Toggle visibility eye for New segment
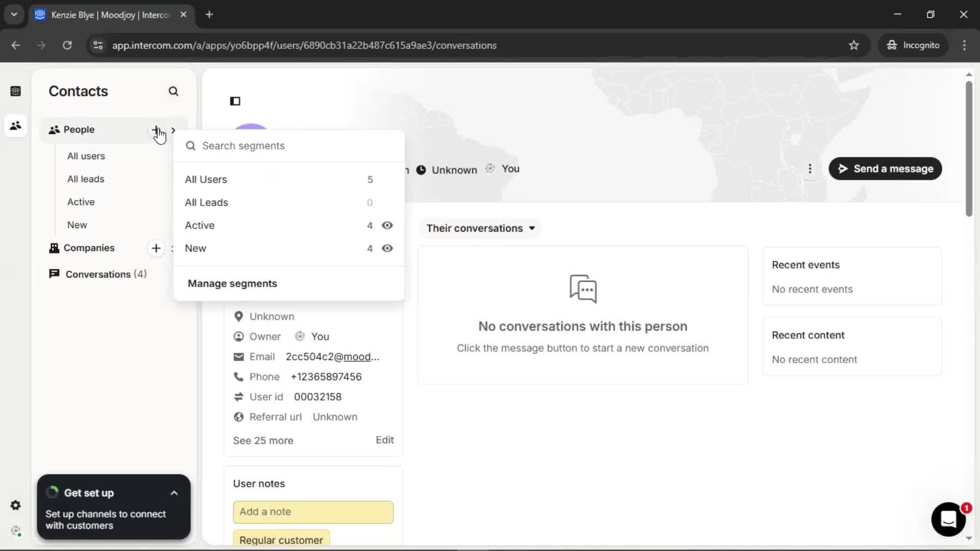Viewport: 980px width, 551px height. tap(387, 248)
